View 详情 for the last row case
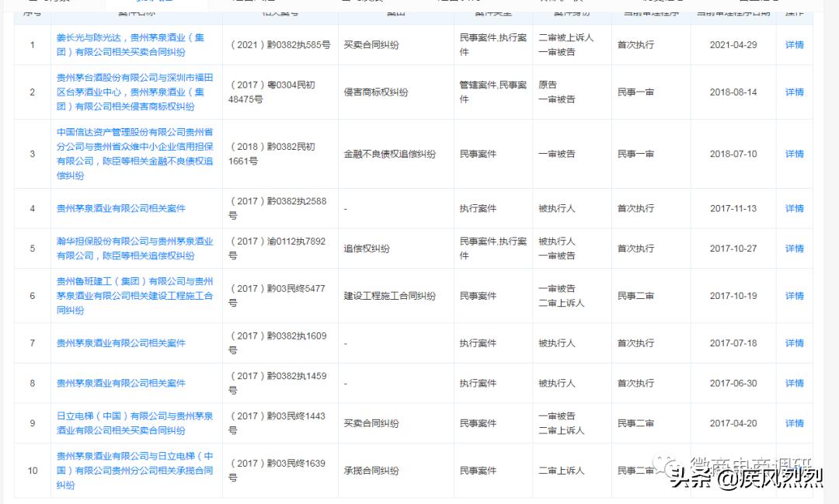The width and height of the screenshot is (839, 504). coord(793,471)
